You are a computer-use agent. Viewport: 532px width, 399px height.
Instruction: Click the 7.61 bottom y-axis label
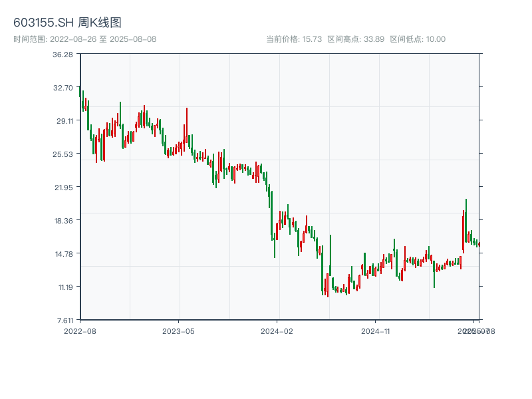[65, 321]
